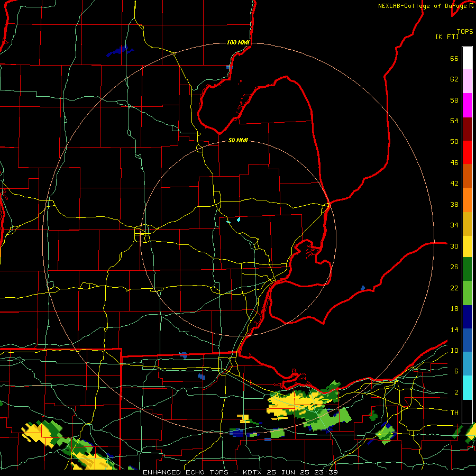
Task: Click the 22 legend value
Action: (x=454, y=288)
